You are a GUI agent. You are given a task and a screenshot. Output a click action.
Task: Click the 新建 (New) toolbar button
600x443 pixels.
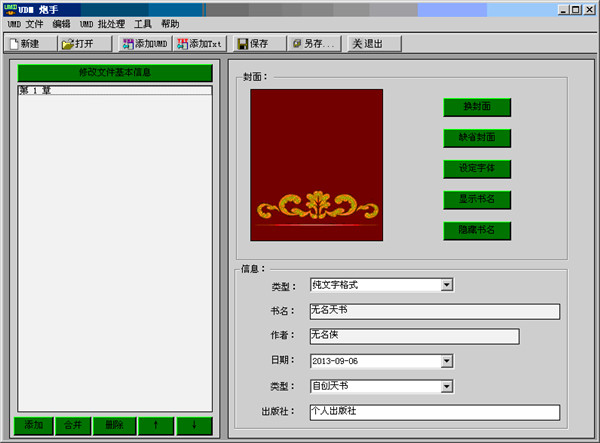(31, 44)
